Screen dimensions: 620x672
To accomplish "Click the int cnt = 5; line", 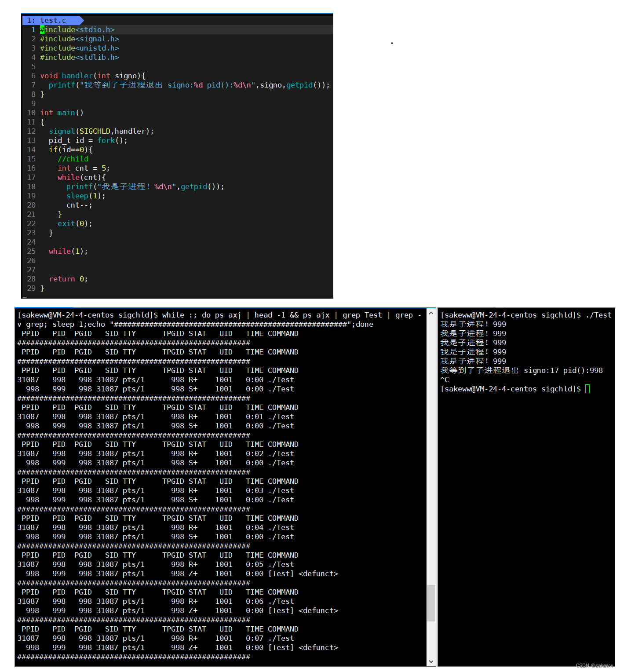I will click(x=84, y=168).
